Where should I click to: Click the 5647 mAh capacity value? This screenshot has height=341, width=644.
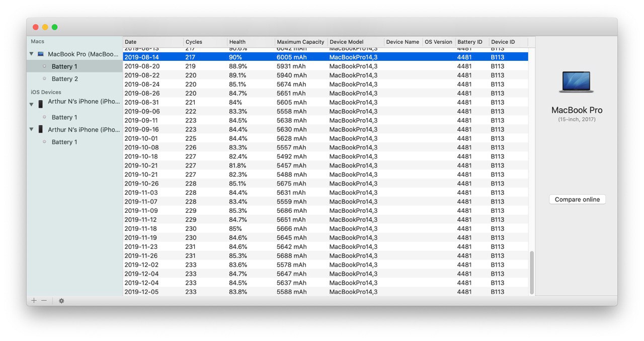click(x=291, y=274)
